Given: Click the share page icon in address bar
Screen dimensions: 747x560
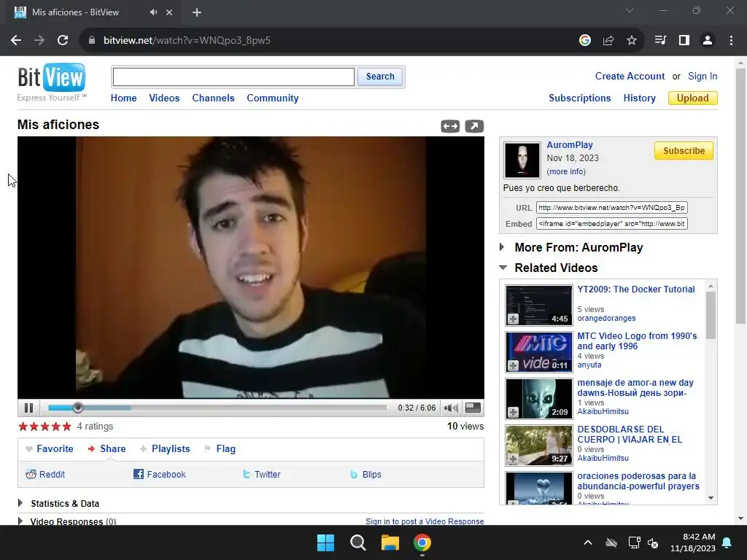Looking at the screenshot, I should point(608,41).
